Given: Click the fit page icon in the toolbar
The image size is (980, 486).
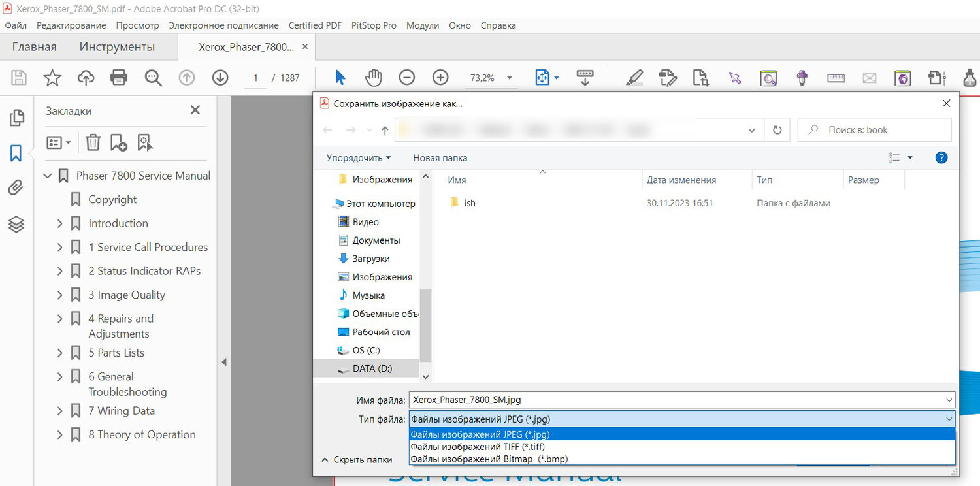Looking at the screenshot, I should pyautogui.click(x=542, y=78).
